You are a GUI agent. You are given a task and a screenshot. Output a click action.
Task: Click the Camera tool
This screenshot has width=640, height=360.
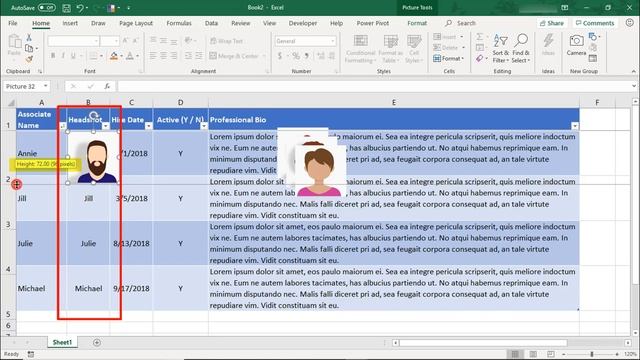pyautogui.click(x=576, y=45)
